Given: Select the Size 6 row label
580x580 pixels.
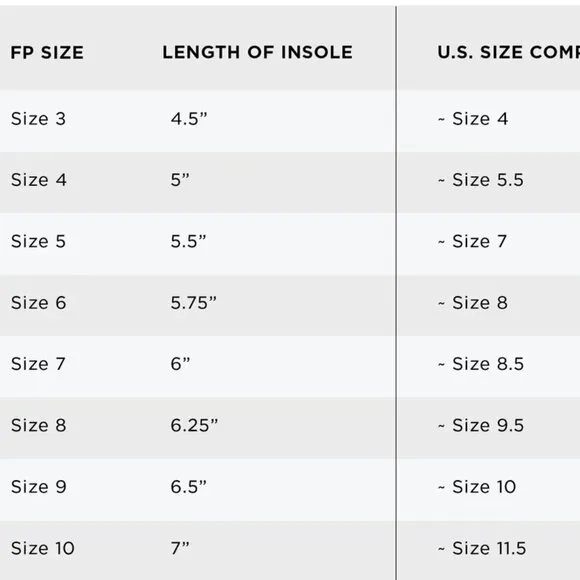Looking at the screenshot, I should [x=39, y=303].
